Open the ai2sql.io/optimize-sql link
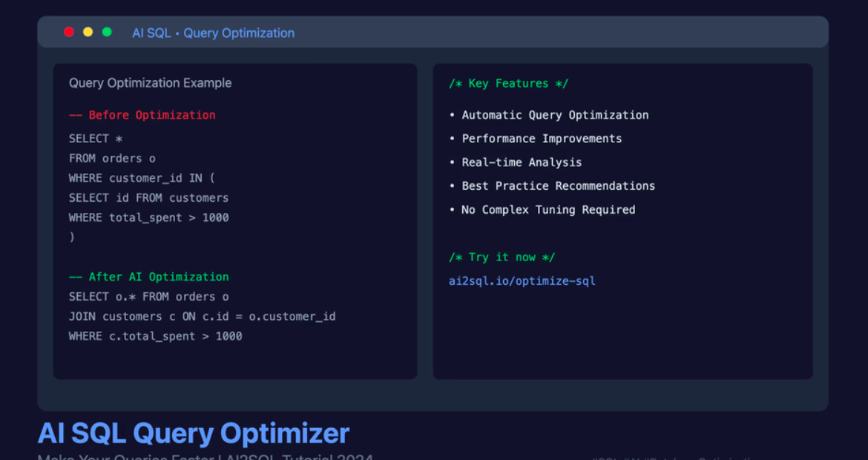 click(522, 281)
